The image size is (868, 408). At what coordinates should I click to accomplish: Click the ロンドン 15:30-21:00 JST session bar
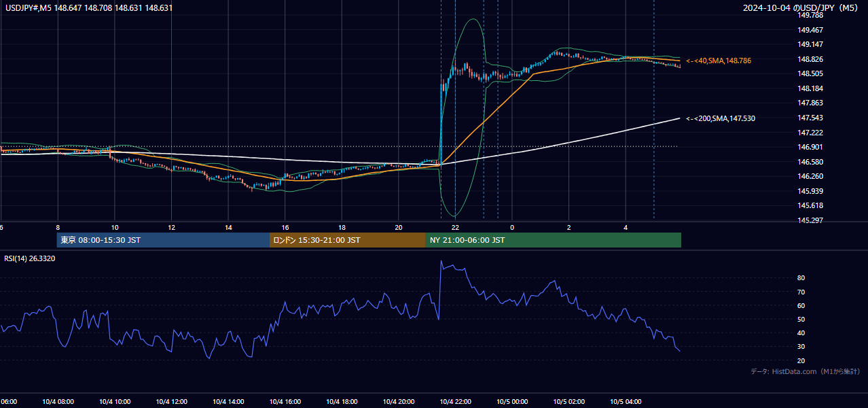click(x=348, y=240)
